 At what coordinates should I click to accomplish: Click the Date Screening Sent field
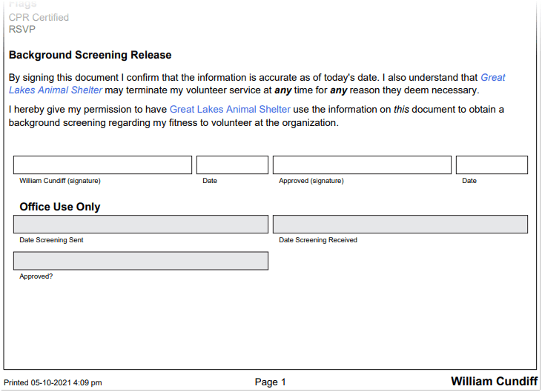point(141,224)
